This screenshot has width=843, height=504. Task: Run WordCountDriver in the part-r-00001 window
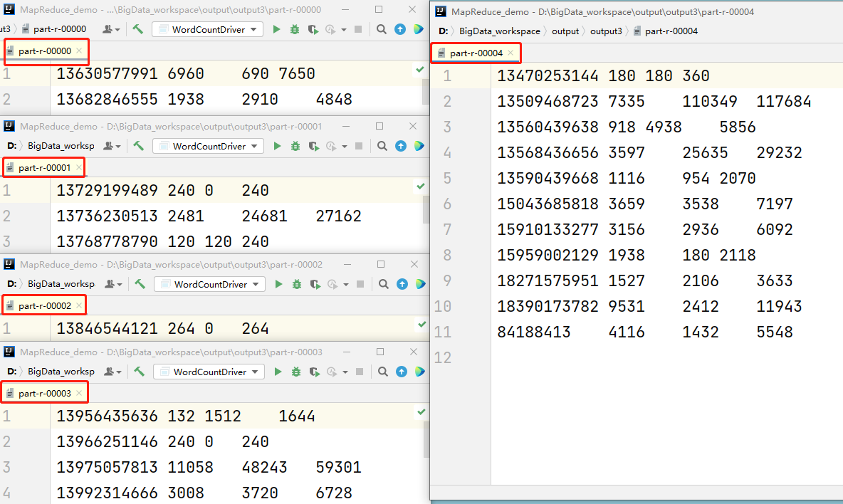277,146
